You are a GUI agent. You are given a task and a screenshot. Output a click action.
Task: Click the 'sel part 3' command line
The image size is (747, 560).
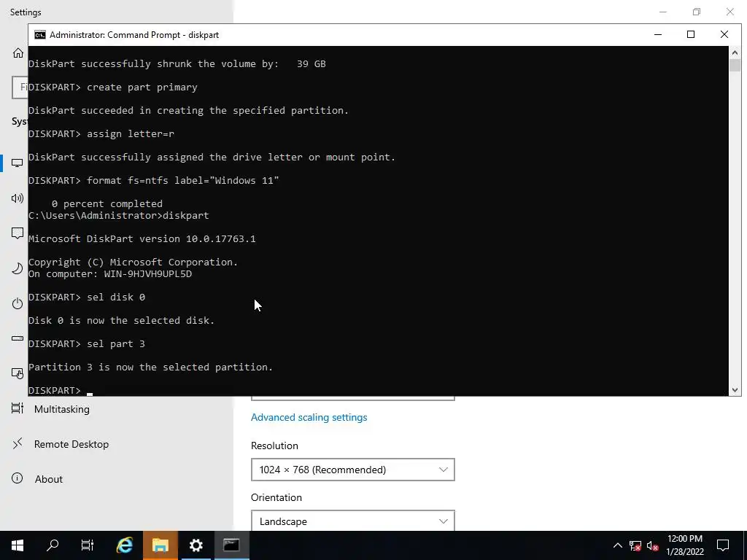[x=87, y=344]
